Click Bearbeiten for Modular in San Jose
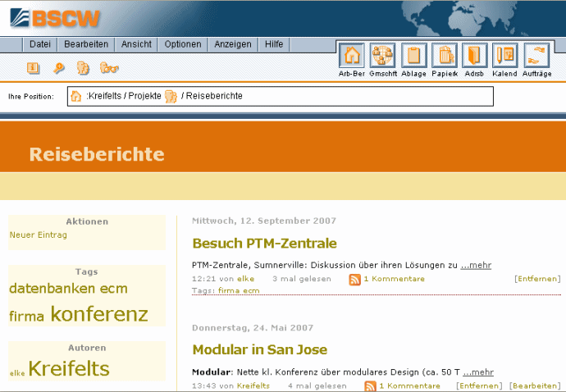566x392 pixels. point(534,385)
